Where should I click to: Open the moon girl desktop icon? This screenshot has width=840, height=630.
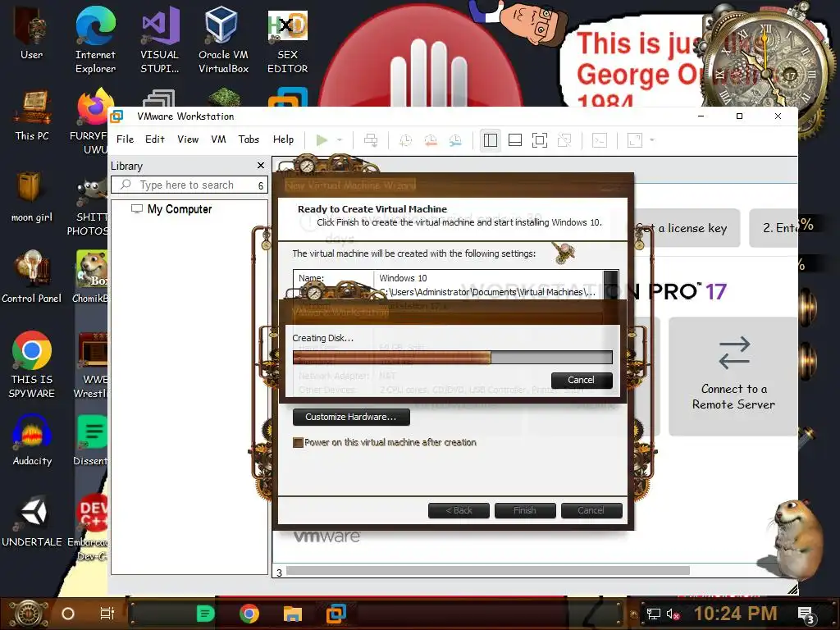tap(32, 196)
